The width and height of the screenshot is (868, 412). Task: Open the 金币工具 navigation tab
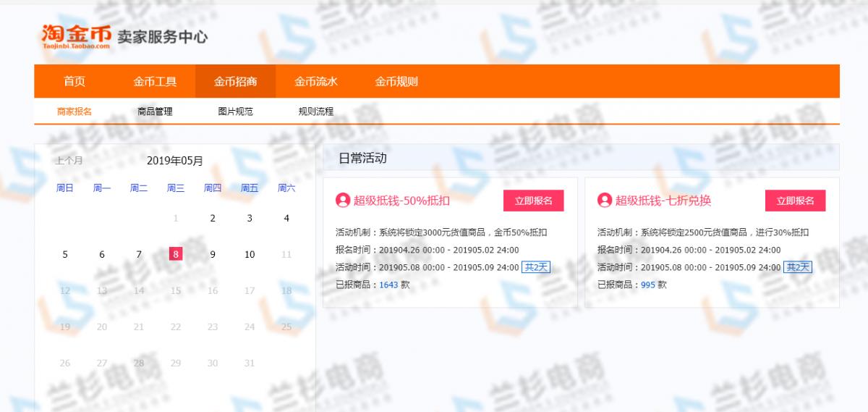(155, 81)
